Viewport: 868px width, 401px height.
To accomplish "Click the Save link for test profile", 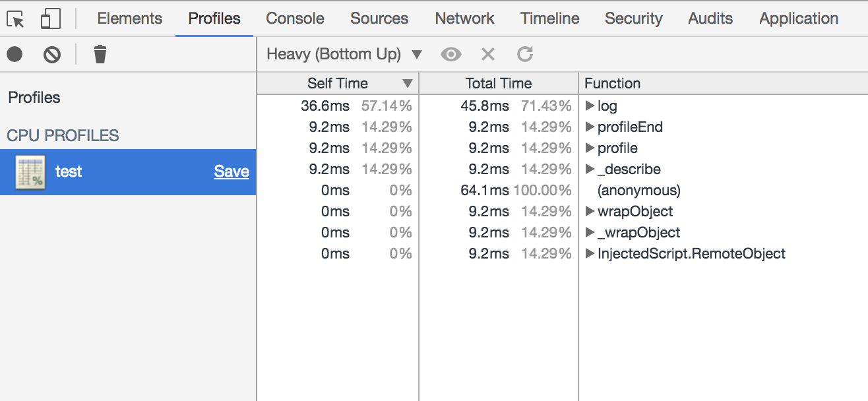I will 232,171.
